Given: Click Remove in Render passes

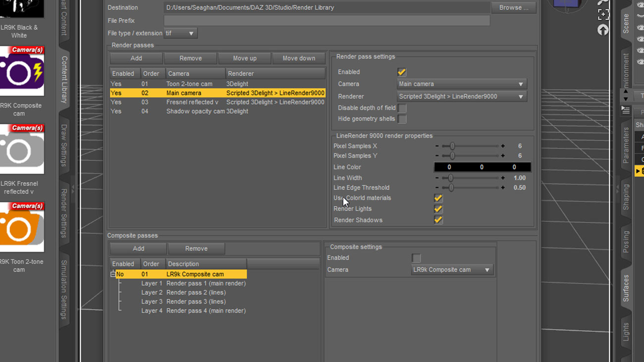Looking at the screenshot, I should click(x=191, y=58).
